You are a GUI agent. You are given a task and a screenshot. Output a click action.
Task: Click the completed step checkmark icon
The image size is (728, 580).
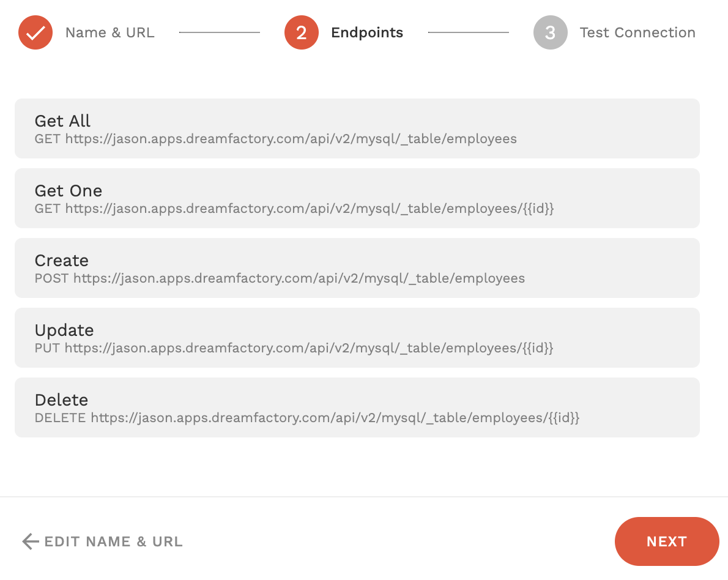click(35, 32)
